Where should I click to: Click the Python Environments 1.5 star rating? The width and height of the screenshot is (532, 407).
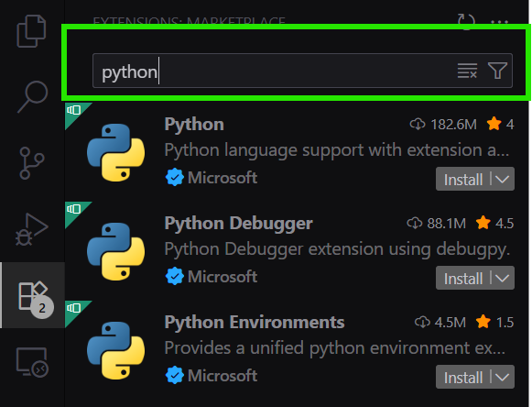coord(494,322)
